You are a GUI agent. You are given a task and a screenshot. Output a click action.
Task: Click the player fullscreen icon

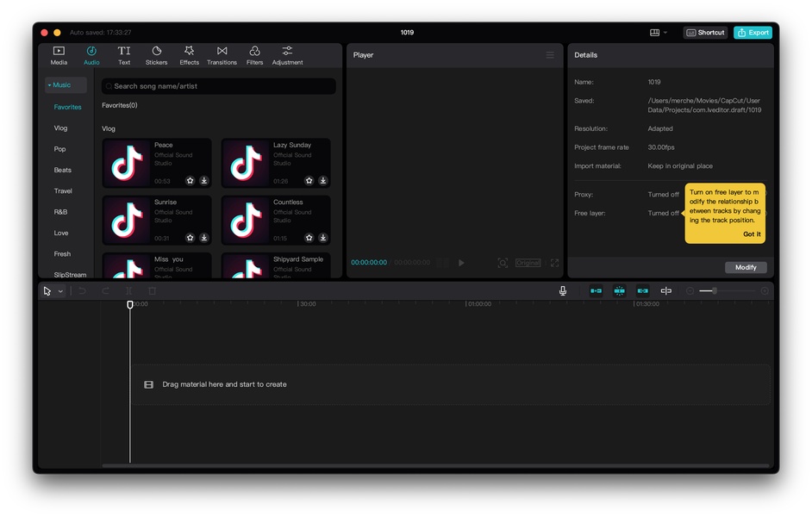[554, 263]
